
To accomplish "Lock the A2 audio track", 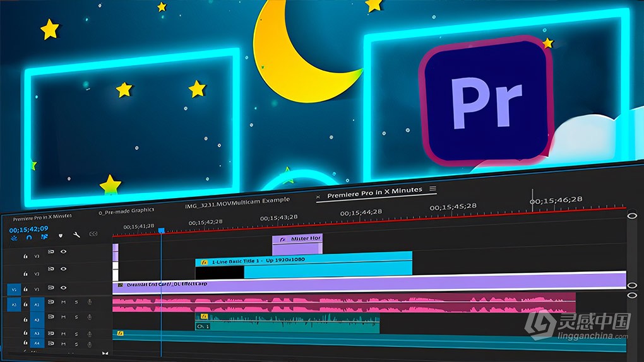I will (x=25, y=319).
